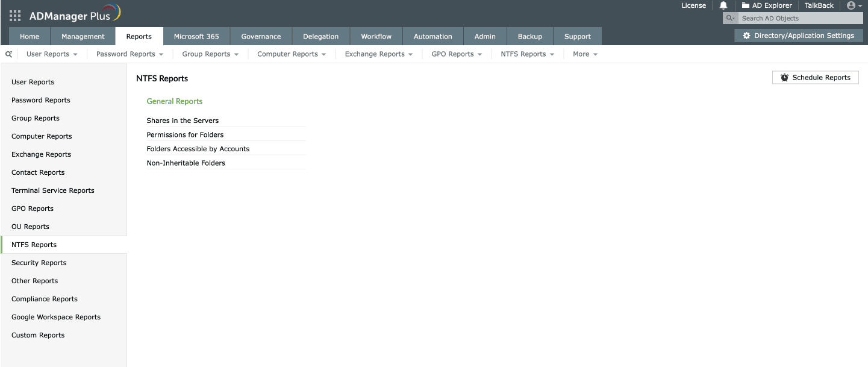Click the License button

(x=693, y=5)
